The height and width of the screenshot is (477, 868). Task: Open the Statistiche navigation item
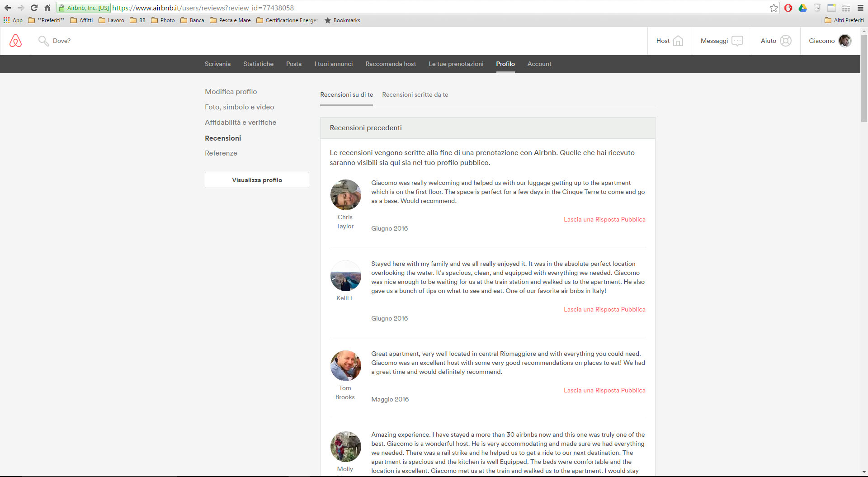pyautogui.click(x=258, y=64)
